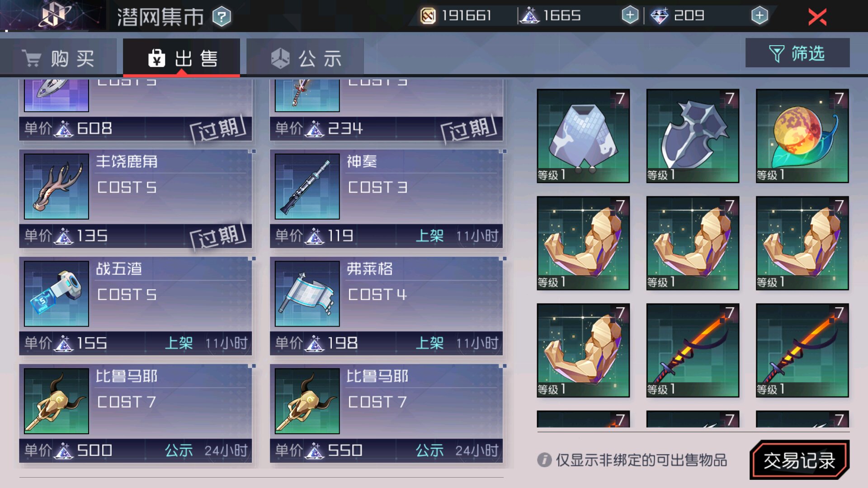Add more diamonds with plus icon

click(x=759, y=15)
